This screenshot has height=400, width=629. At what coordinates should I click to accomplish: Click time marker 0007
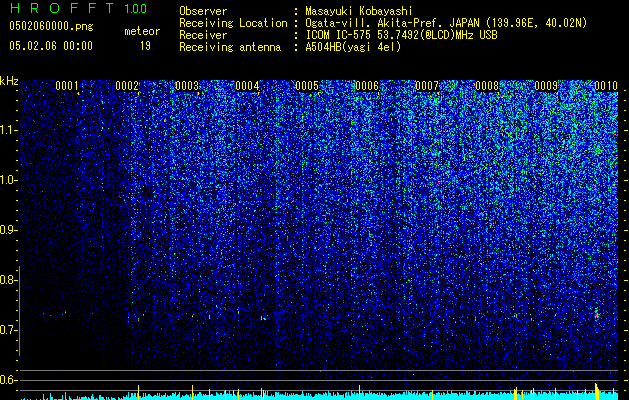(x=427, y=86)
